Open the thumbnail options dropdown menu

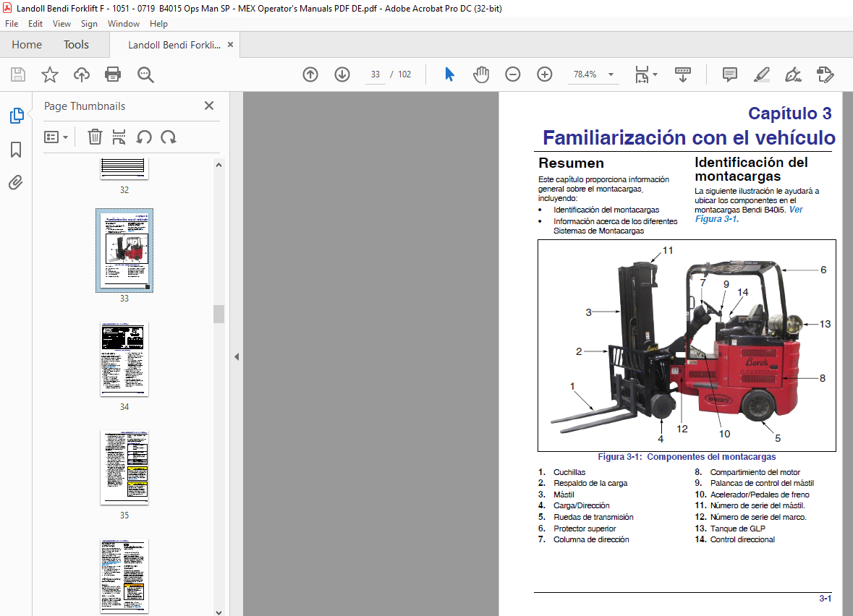point(56,137)
